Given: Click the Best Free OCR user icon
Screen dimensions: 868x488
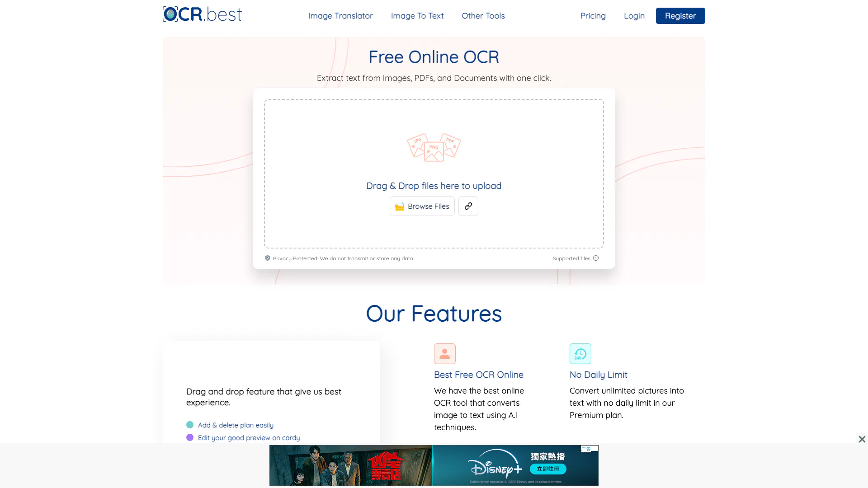Looking at the screenshot, I should point(444,354).
